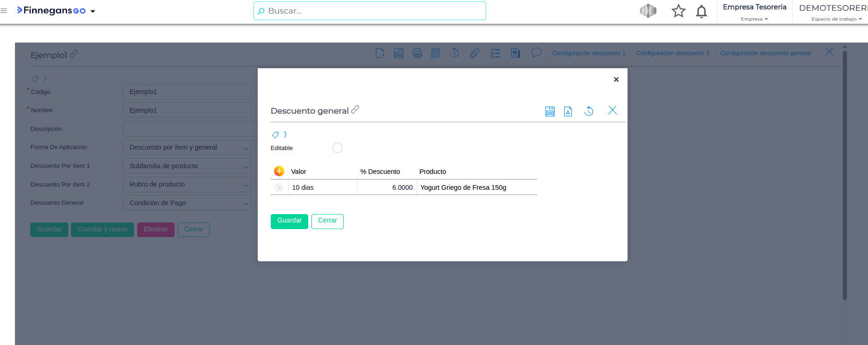The width and height of the screenshot is (868, 345).
Task: Click the history refresh icon in dialog toolbar
Action: 589,111
